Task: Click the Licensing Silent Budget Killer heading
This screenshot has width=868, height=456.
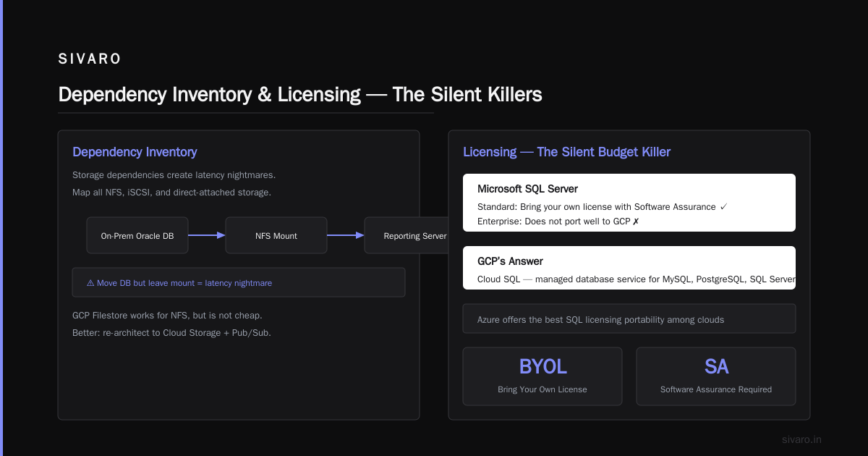Action: (566, 152)
